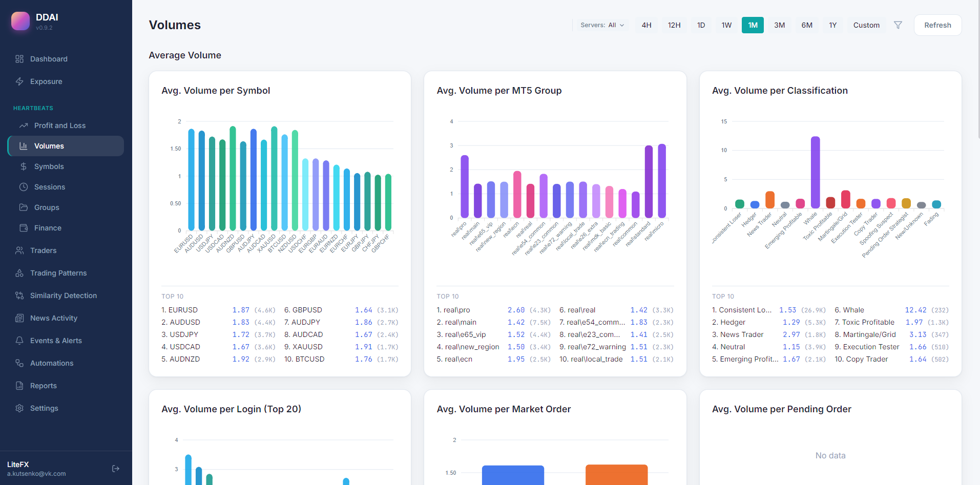Click the BTCUSD entry in Top 10
980x485 pixels.
(x=341, y=359)
